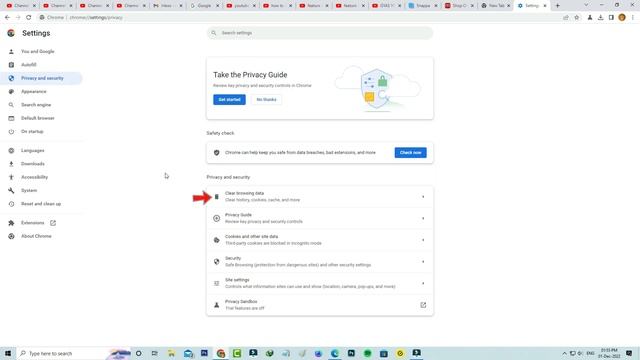Switch to the New Tab tab
Image resolution: width=640 pixels, height=360 pixels.
coord(496,6)
